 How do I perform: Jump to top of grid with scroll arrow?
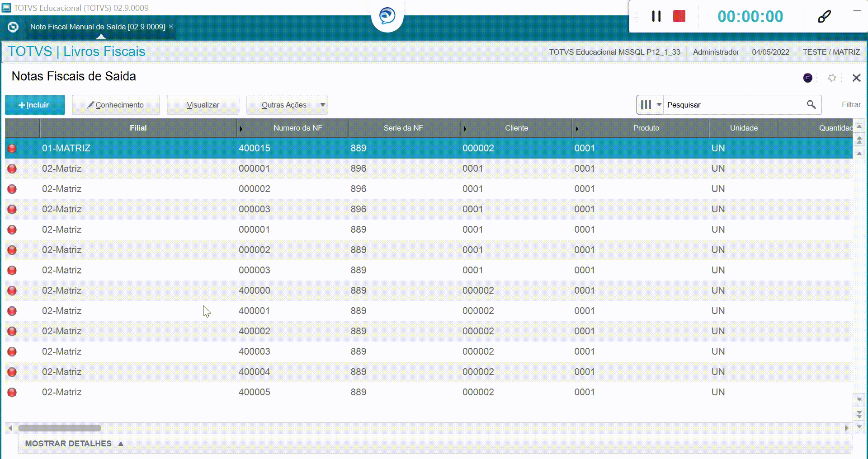pos(859,126)
